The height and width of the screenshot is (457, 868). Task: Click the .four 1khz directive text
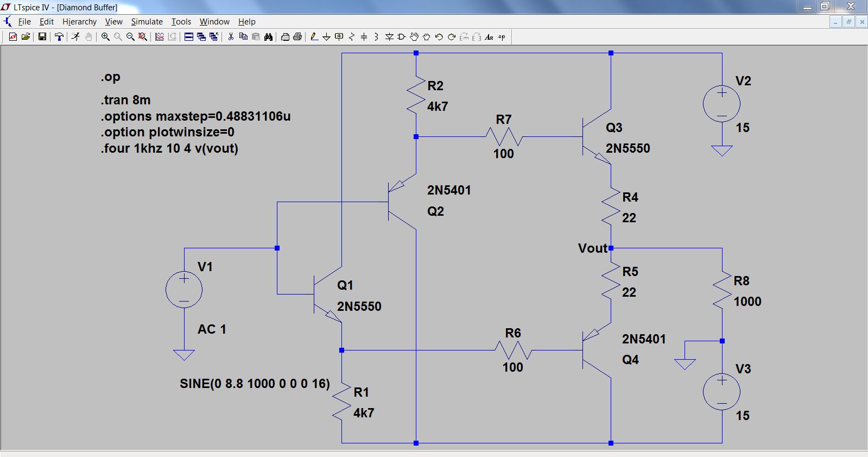coord(169,148)
